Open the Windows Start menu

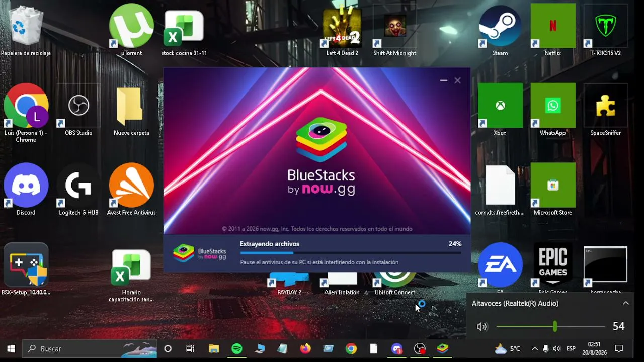click(11, 348)
